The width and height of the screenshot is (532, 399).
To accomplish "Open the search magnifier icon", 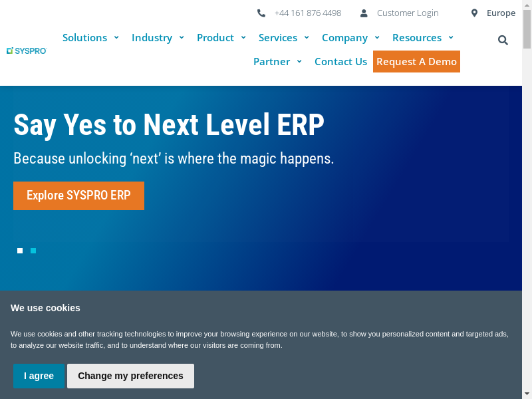I will [503, 40].
